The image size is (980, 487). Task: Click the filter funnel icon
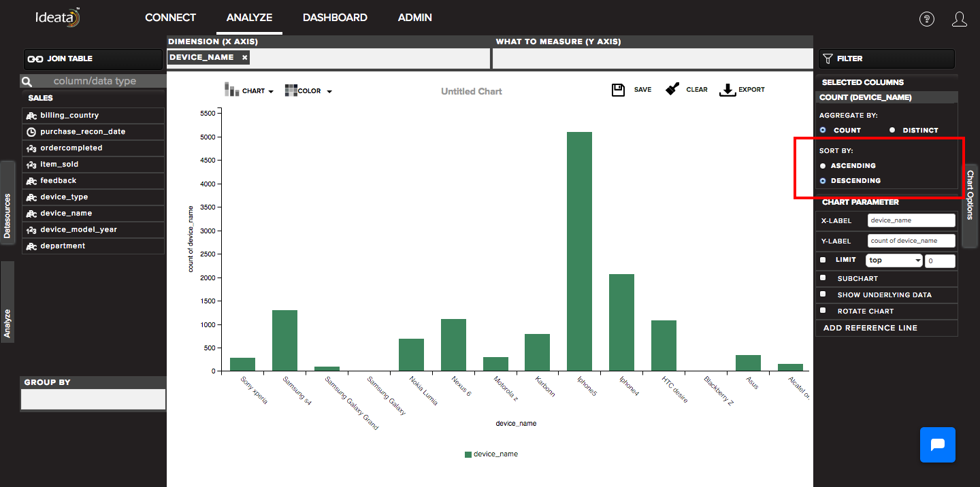(x=828, y=59)
